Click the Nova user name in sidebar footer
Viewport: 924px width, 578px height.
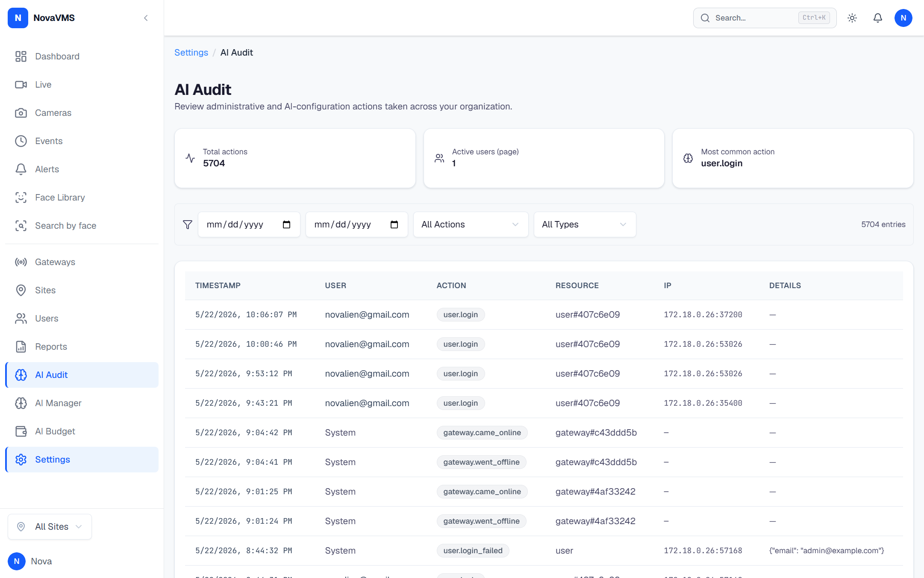pyautogui.click(x=41, y=561)
